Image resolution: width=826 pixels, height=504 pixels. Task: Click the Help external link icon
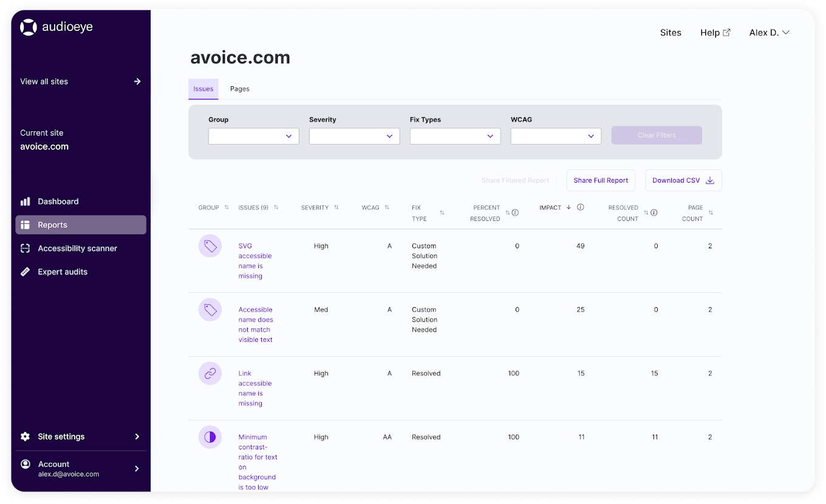pos(726,33)
